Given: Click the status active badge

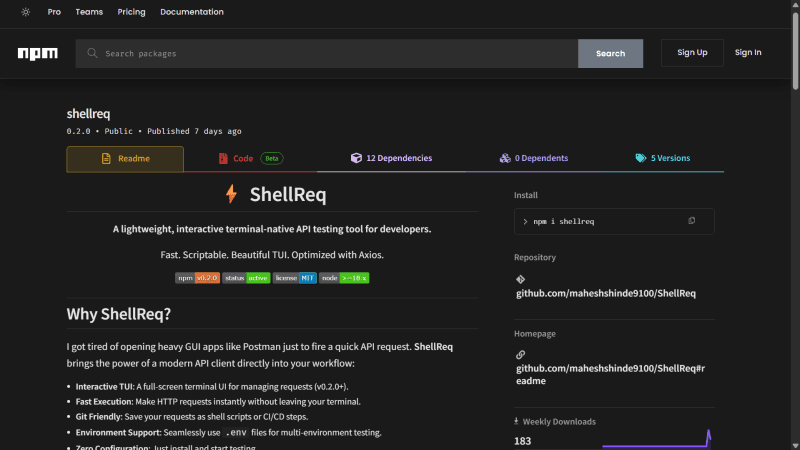Looking at the screenshot, I should point(246,278).
